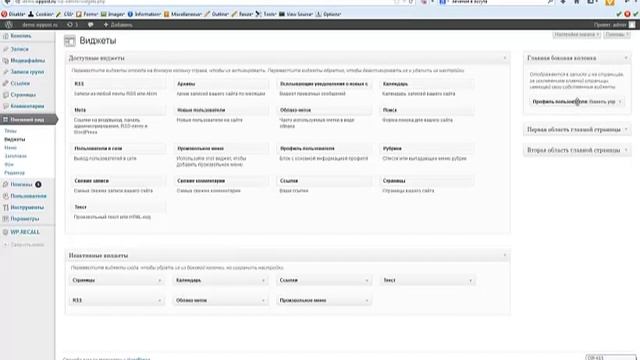Open Options in Web Developer toolbar
The height and width of the screenshot is (360, 640).
point(328,14)
